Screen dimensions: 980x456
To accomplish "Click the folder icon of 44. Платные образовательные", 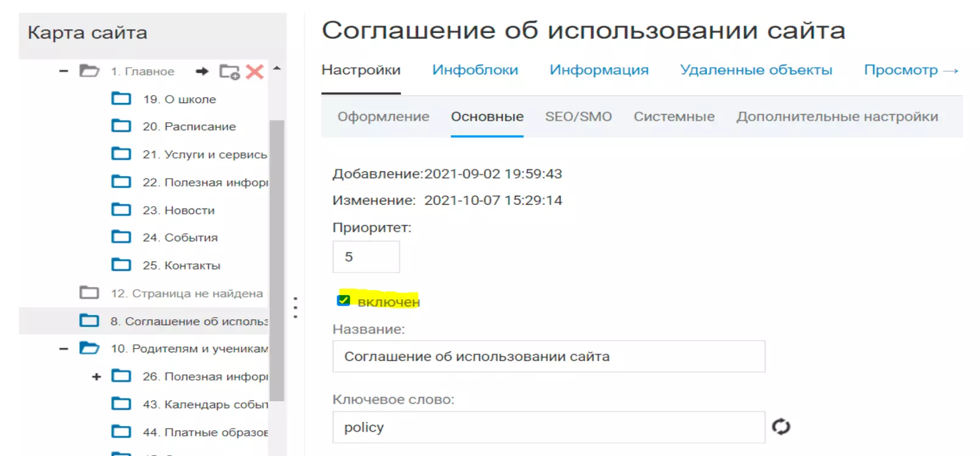I will [x=121, y=432].
